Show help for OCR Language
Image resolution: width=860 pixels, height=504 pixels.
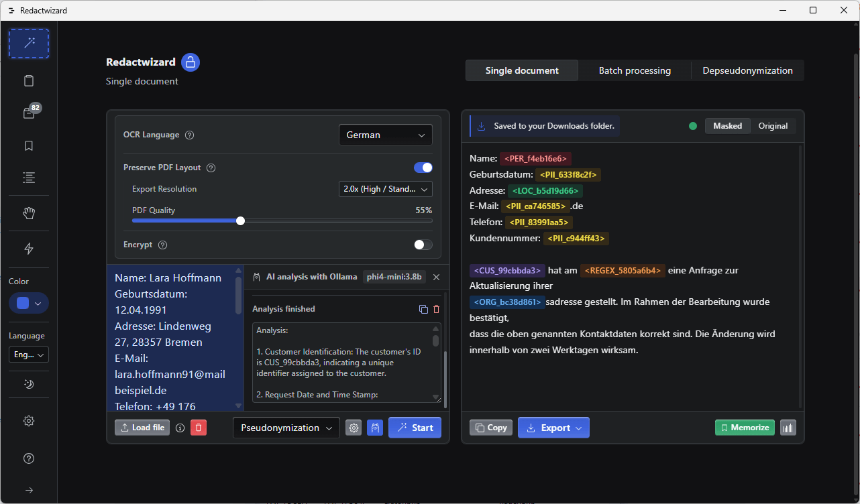pyautogui.click(x=189, y=135)
